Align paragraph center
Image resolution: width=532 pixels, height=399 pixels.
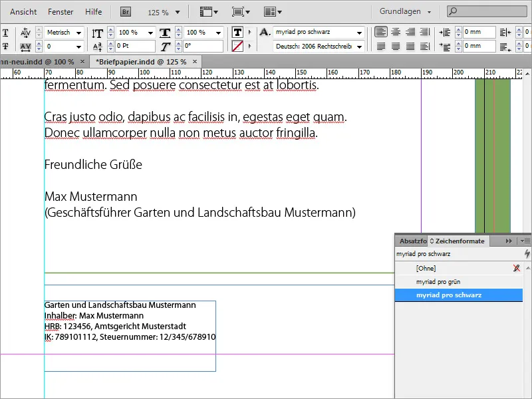tap(396, 32)
